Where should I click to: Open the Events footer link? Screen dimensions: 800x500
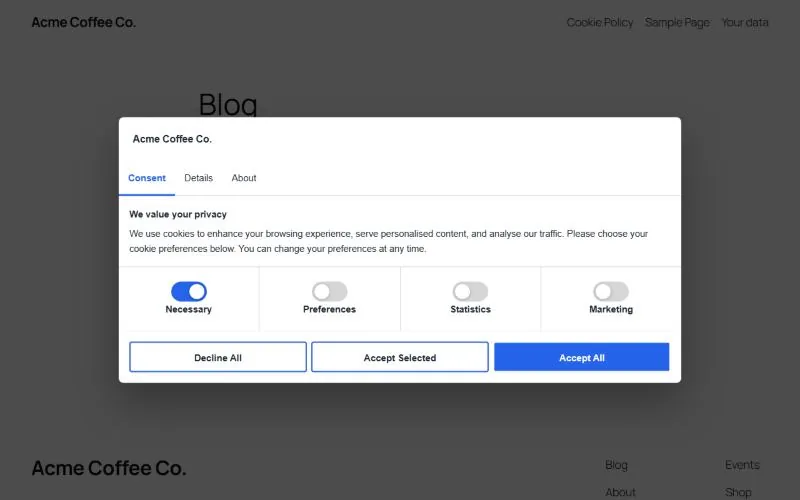click(742, 465)
